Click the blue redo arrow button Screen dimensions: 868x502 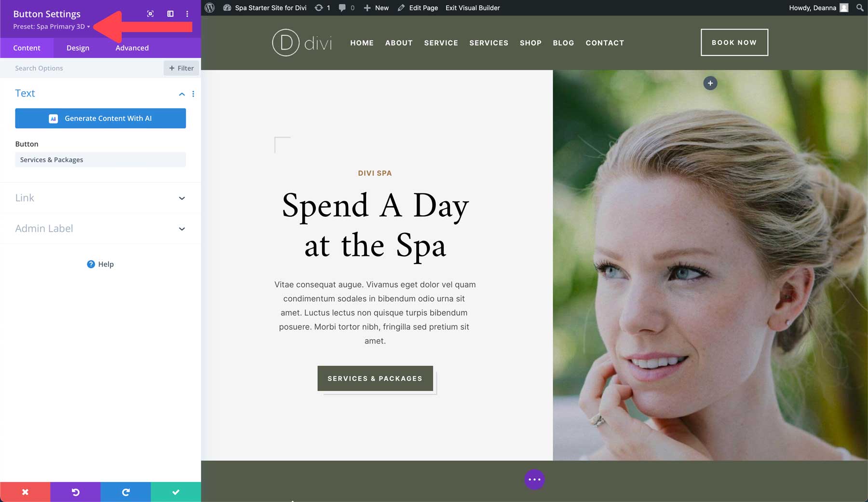point(125,492)
